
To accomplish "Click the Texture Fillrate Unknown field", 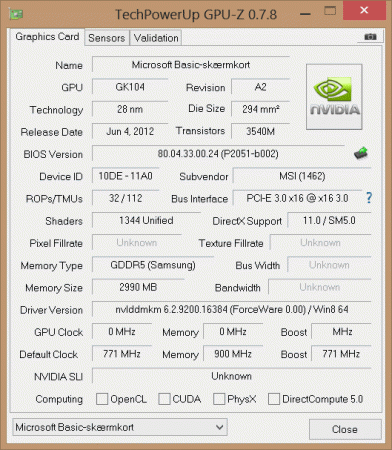I will click(x=320, y=242).
